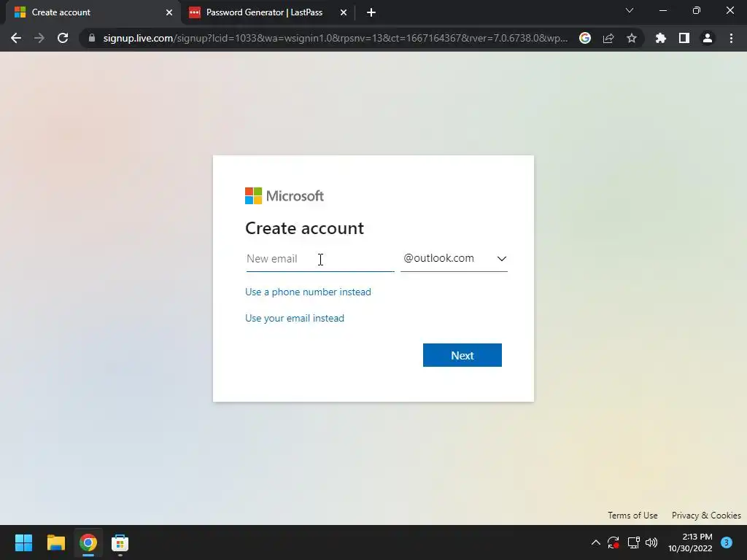Close the Password Generator LastPass tab
747x560 pixels.
[344, 12]
